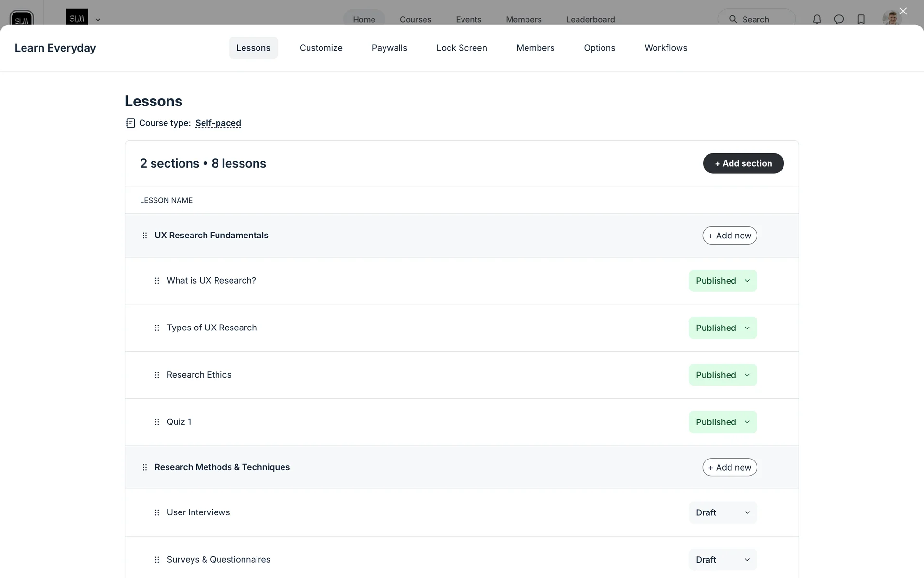Expand Published dropdown for Quiz 1
This screenshot has height=578, width=924.
(x=722, y=422)
